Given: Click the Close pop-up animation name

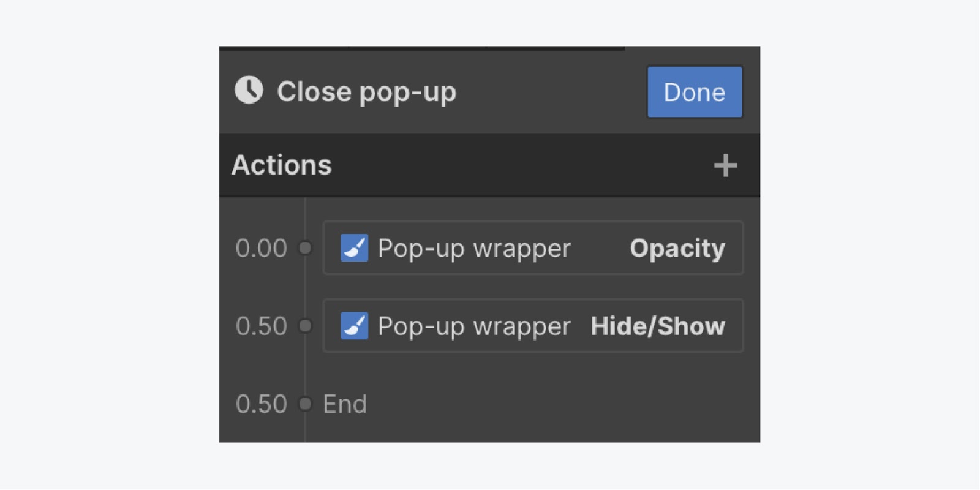Looking at the screenshot, I should [366, 92].
